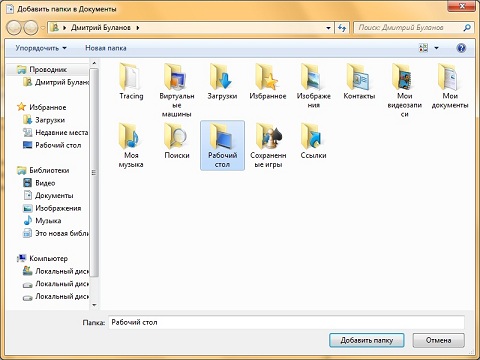Select the Ссылки folder
The image size is (480, 360).
click(x=313, y=140)
